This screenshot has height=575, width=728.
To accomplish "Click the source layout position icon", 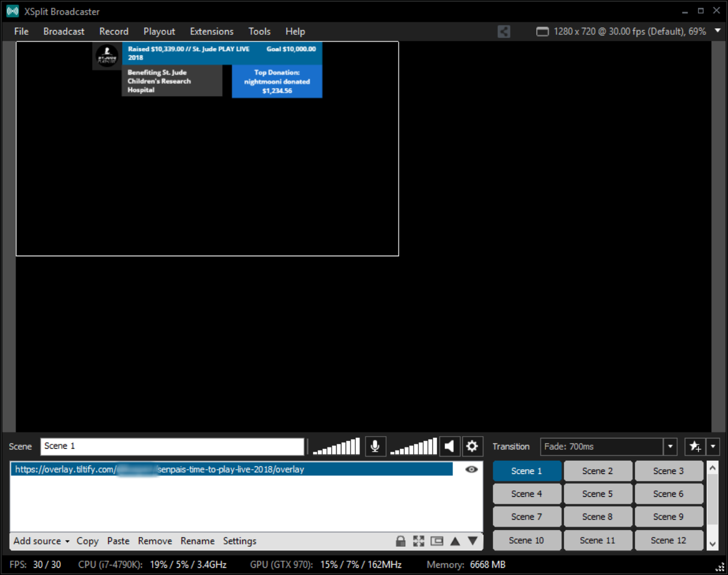I will (x=436, y=541).
